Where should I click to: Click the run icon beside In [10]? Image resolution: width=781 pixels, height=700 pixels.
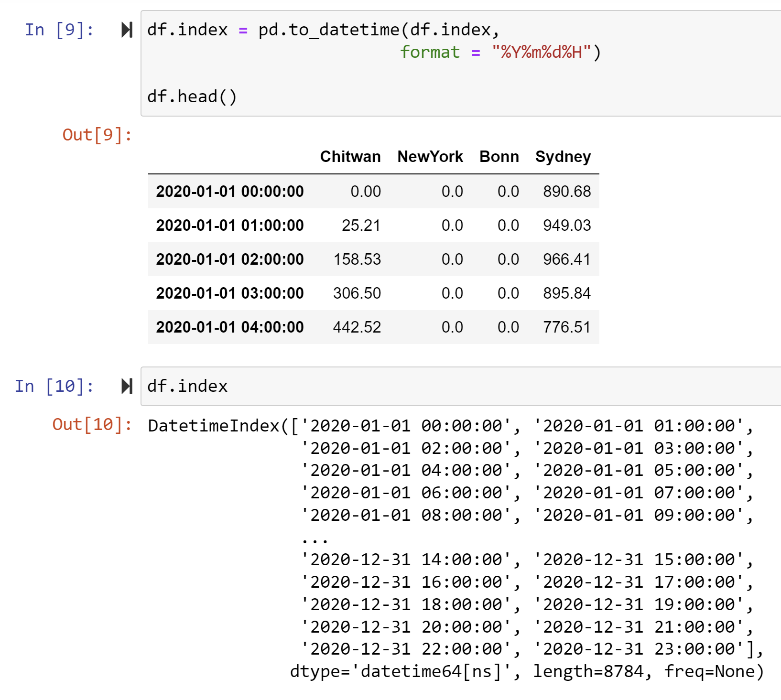pos(127,386)
